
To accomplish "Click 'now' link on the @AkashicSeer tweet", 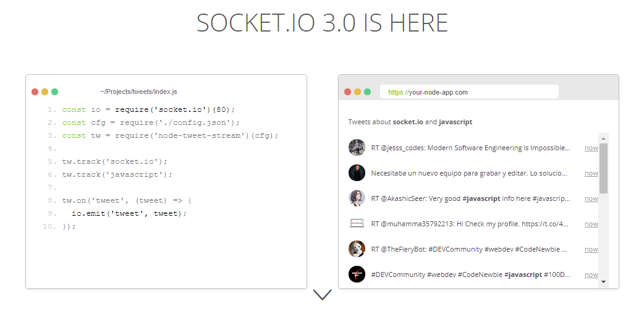I will click(x=591, y=199).
